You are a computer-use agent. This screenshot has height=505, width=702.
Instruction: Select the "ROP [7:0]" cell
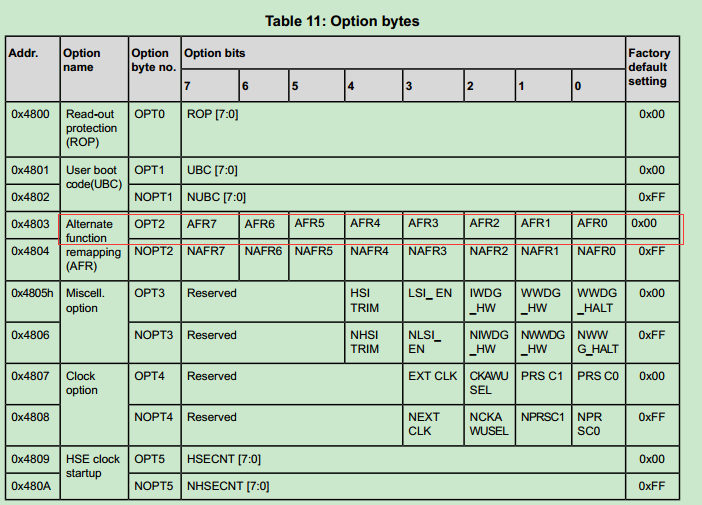tap(212, 115)
